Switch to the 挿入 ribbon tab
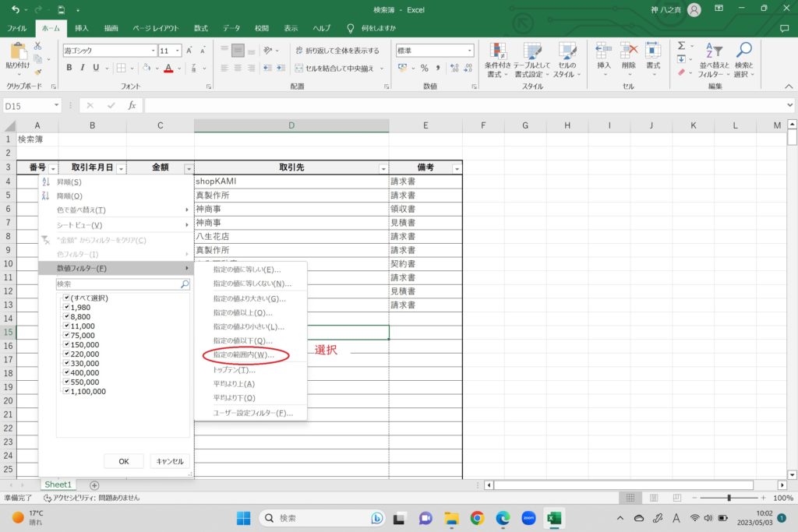 [x=81, y=28]
